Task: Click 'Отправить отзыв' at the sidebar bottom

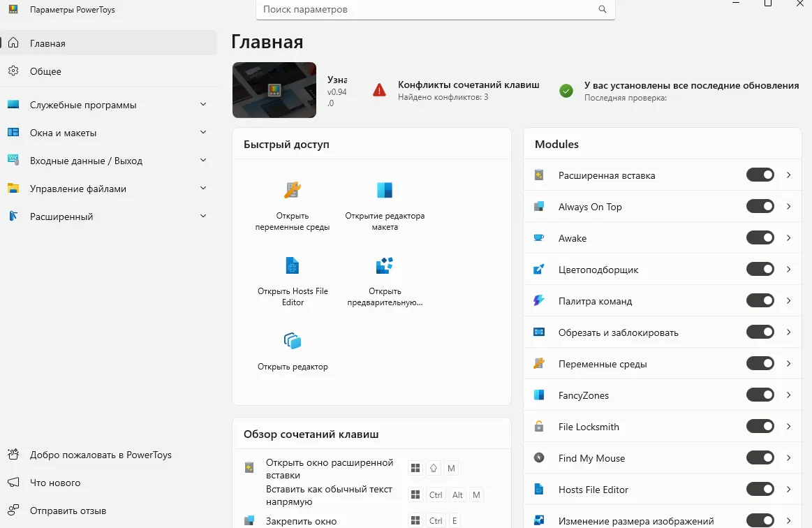Action: [x=68, y=511]
